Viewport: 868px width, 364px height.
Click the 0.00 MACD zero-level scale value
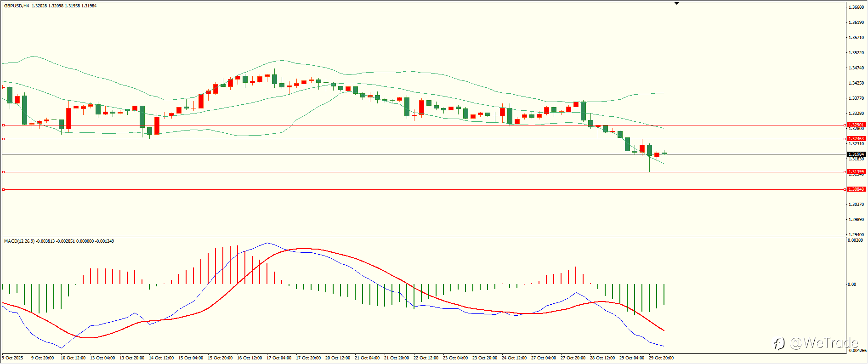[x=852, y=284]
